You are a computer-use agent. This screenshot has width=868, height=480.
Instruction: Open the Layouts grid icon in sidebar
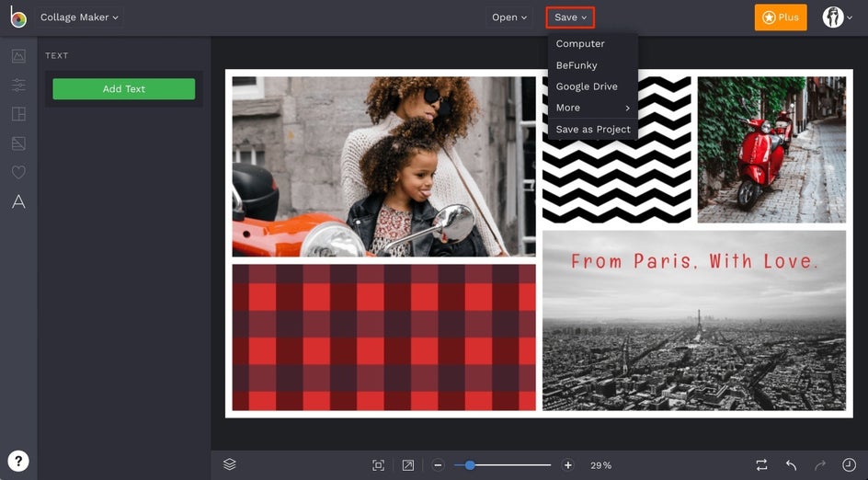[18, 115]
